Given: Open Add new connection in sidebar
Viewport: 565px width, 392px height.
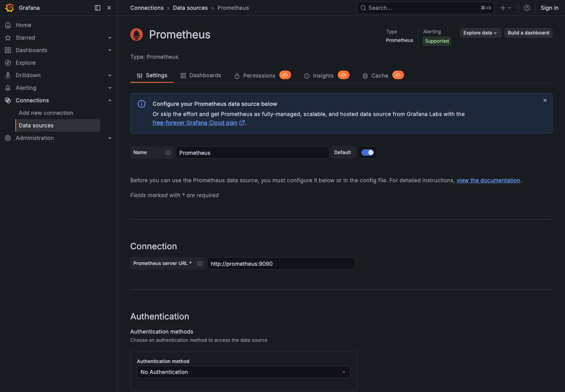Looking at the screenshot, I should click(x=46, y=113).
